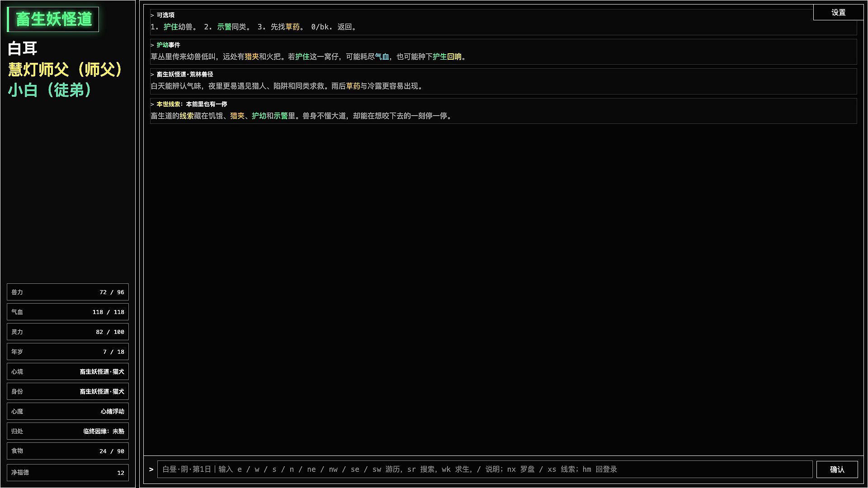Click 慧灯师父（师父） in the sidebar

tap(65, 69)
